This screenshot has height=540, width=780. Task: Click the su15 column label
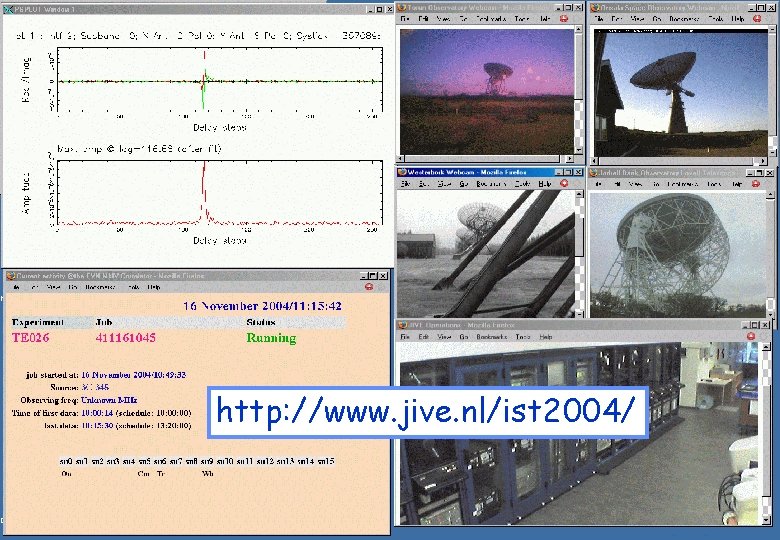pos(326,461)
